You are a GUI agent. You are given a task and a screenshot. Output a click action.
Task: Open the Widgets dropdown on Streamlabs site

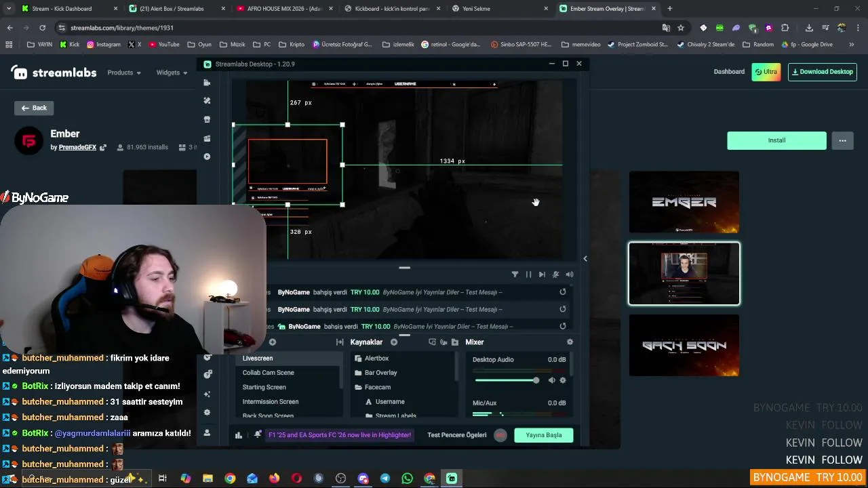pos(172,73)
